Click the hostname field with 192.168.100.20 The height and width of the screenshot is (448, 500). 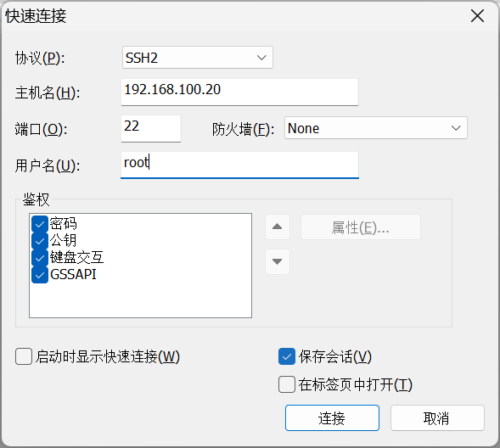coord(239,92)
